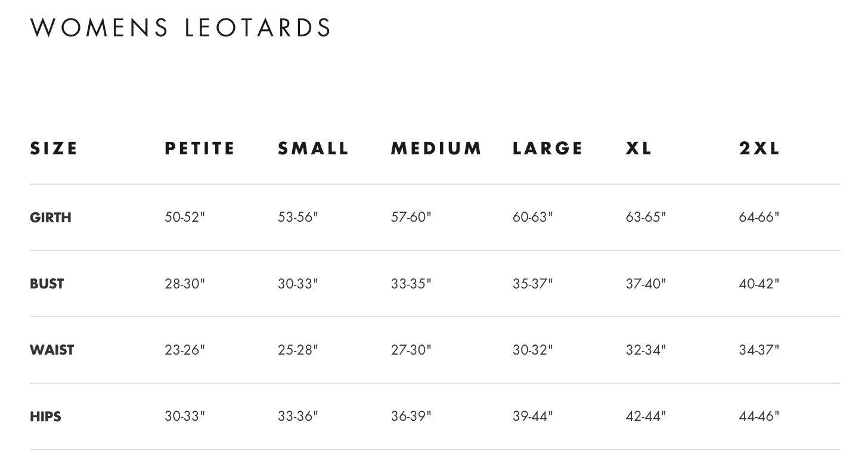Select the 2XL column header
This screenshot has width=868, height=472.
coord(759,148)
